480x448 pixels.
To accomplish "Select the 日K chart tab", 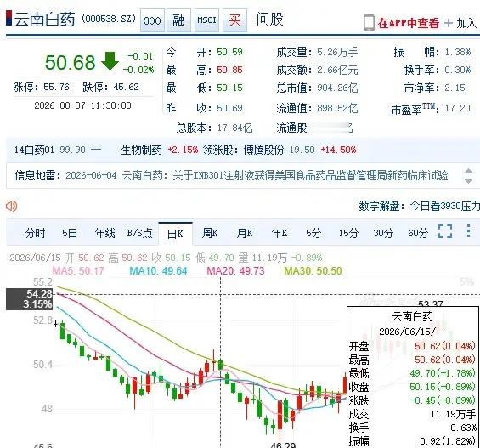I will (x=175, y=234).
